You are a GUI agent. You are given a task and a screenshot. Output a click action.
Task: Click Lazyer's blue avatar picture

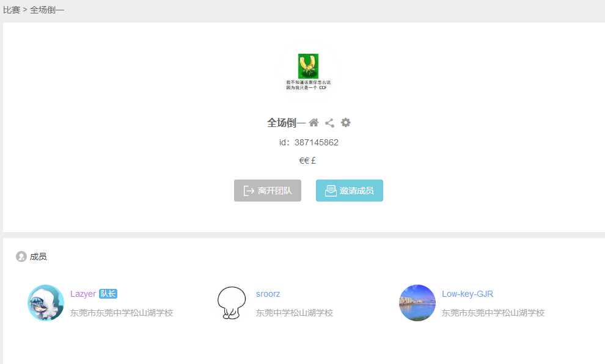point(46,303)
